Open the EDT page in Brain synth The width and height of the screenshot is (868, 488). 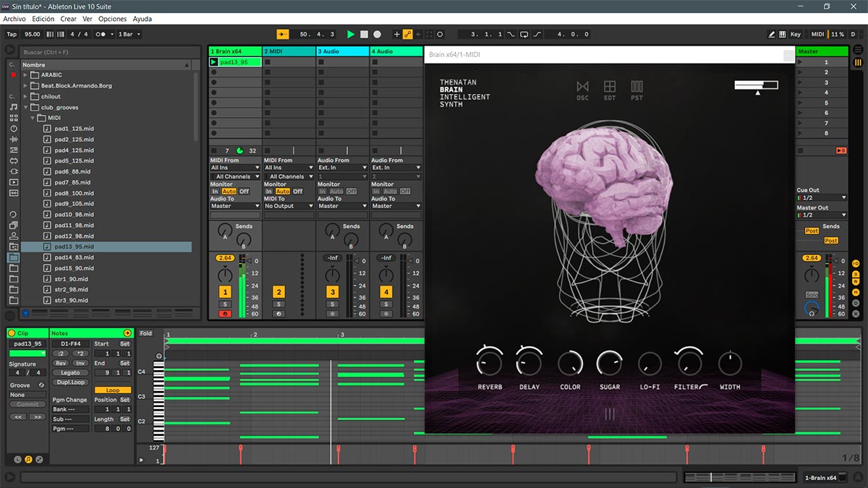tap(610, 90)
